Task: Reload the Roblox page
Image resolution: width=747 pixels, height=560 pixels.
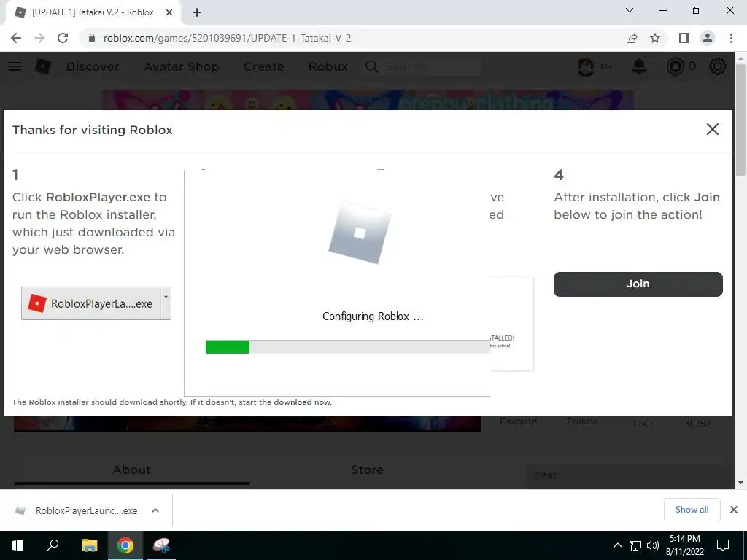Action: point(63,38)
